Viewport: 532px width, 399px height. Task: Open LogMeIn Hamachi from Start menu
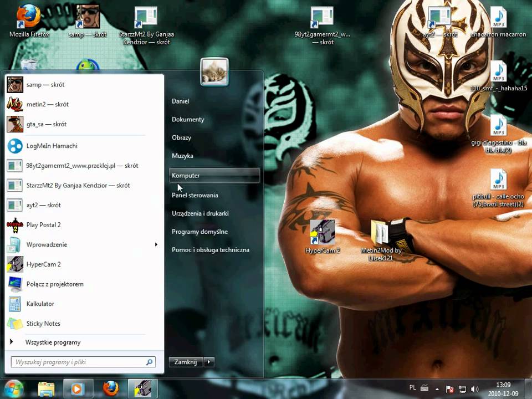[x=84, y=146]
